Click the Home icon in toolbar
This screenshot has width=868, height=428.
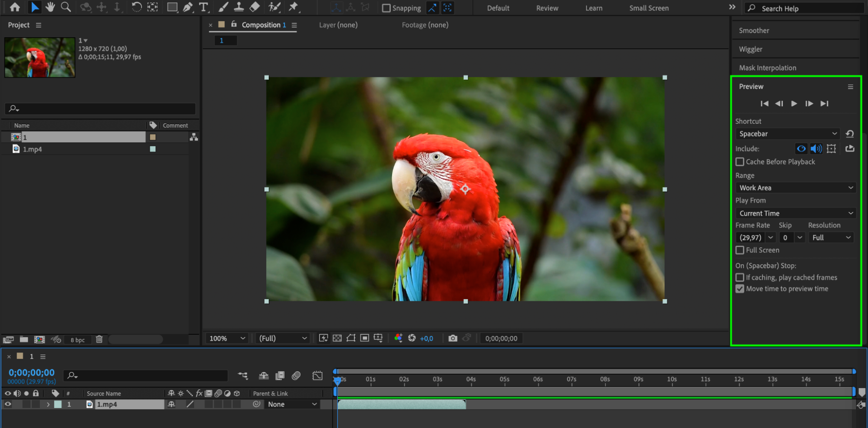pyautogui.click(x=15, y=7)
